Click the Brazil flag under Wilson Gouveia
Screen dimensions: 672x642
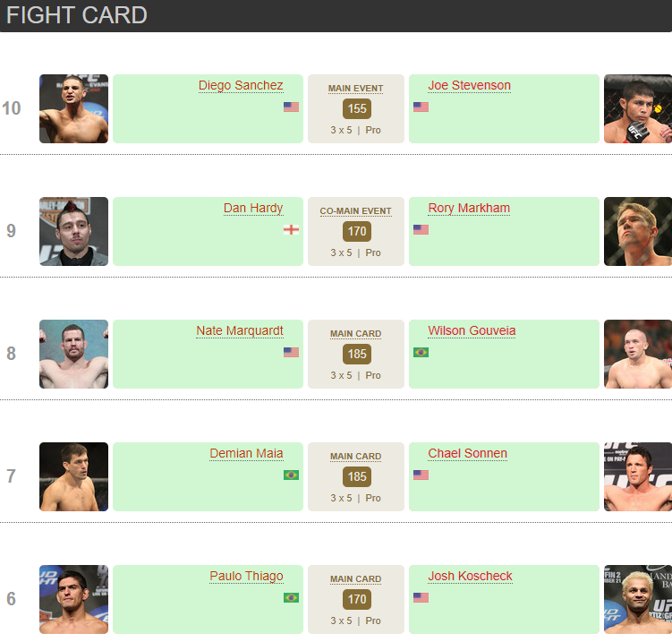(x=421, y=352)
